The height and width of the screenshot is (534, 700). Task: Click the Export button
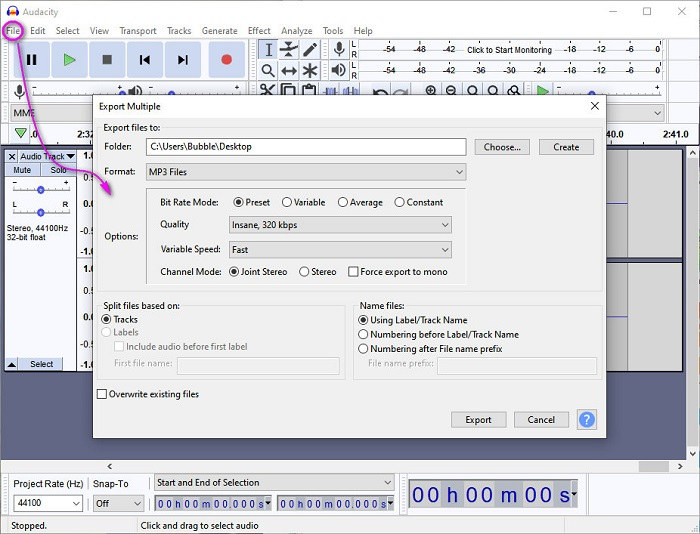478,420
